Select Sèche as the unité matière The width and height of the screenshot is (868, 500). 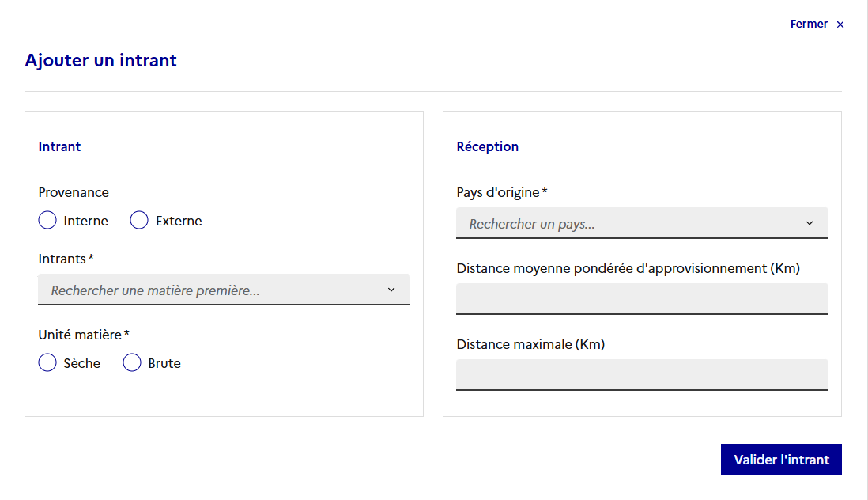point(47,363)
